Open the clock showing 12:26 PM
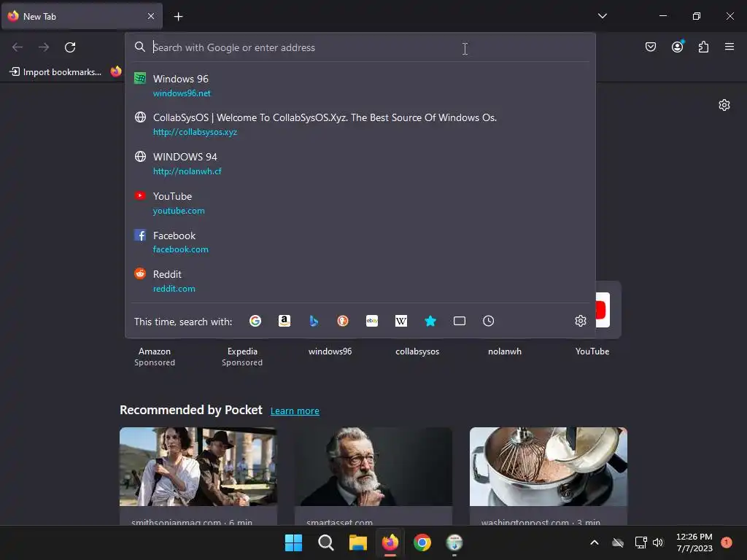747x560 pixels. pyautogui.click(x=694, y=542)
